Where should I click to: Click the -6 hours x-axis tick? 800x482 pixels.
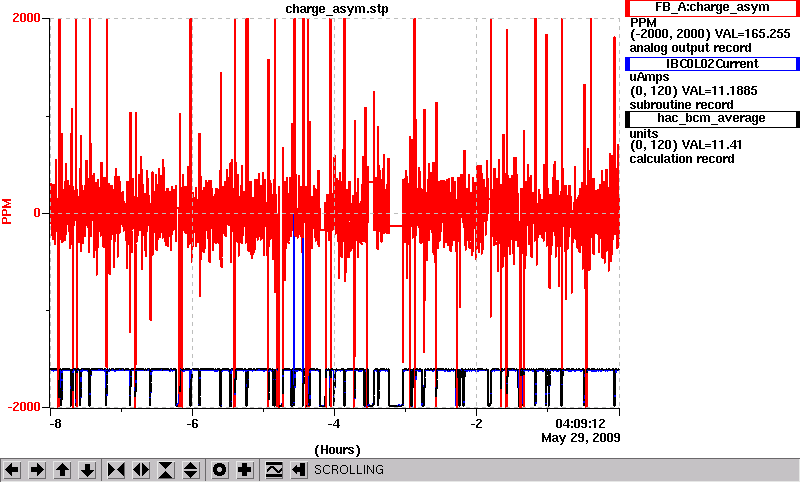pyautogui.click(x=192, y=424)
